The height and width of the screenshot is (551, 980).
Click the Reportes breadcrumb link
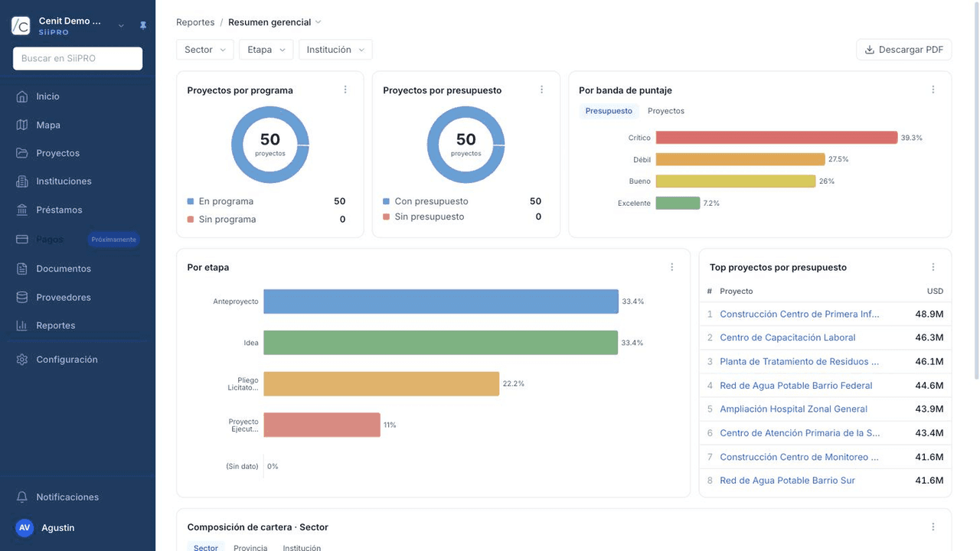195,22
